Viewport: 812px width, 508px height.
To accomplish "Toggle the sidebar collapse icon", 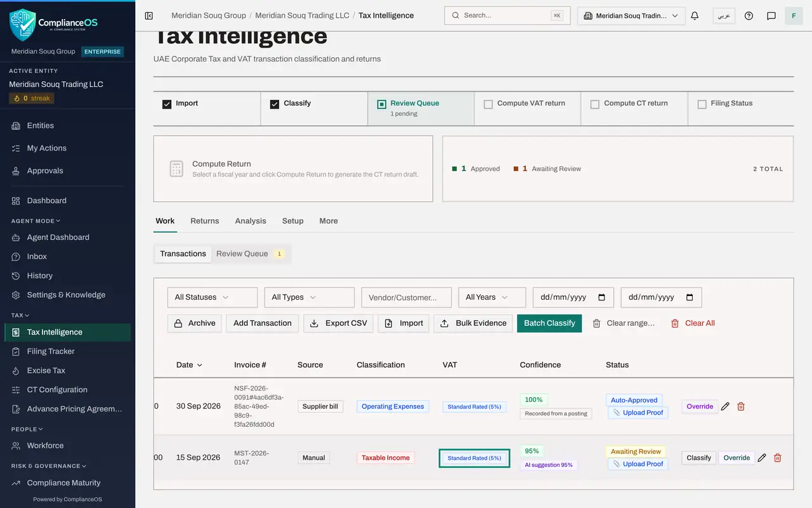I will point(149,16).
